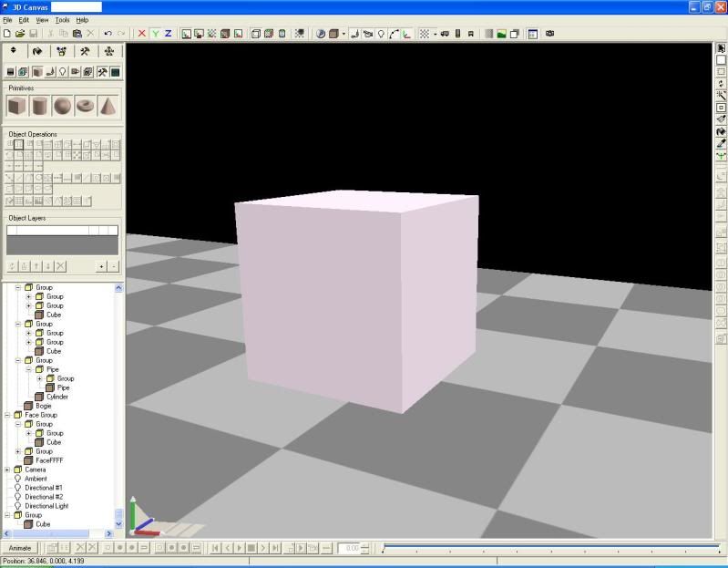
Task: Toggle the green Y axis constraint
Action: coord(155,34)
